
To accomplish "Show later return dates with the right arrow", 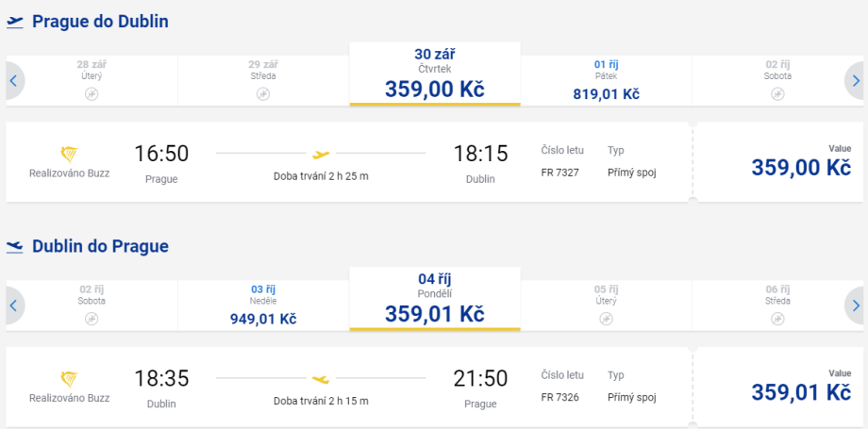I will (855, 305).
